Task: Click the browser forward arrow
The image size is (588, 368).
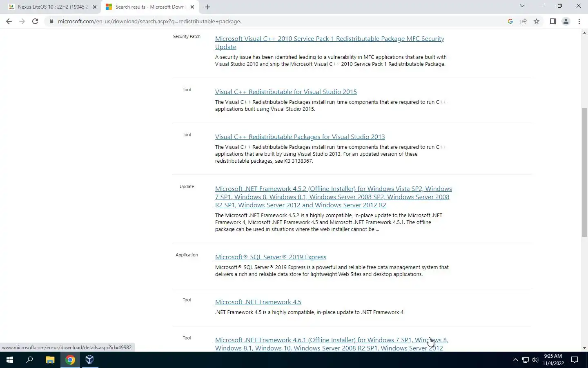Action: (22, 21)
